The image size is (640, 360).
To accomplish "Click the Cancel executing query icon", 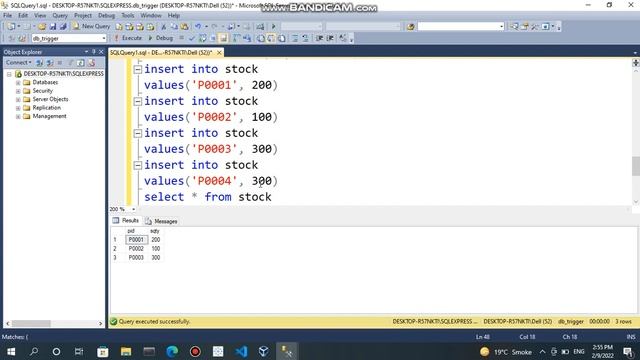I will click(x=181, y=38).
